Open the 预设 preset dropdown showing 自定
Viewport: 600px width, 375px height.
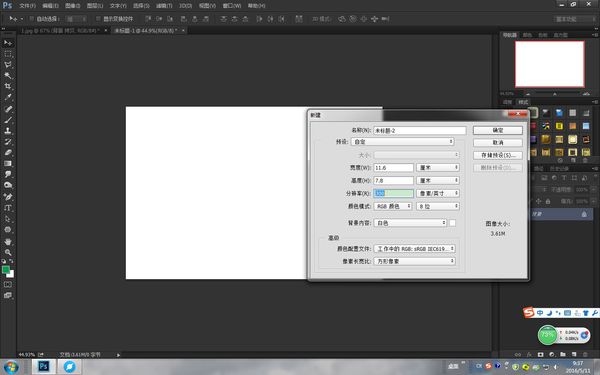tap(403, 142)
